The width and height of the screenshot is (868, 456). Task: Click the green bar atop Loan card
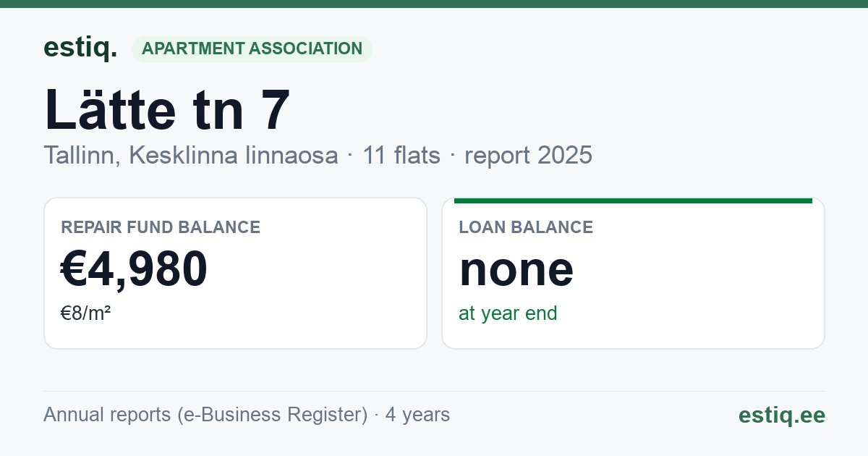point(633,200)
